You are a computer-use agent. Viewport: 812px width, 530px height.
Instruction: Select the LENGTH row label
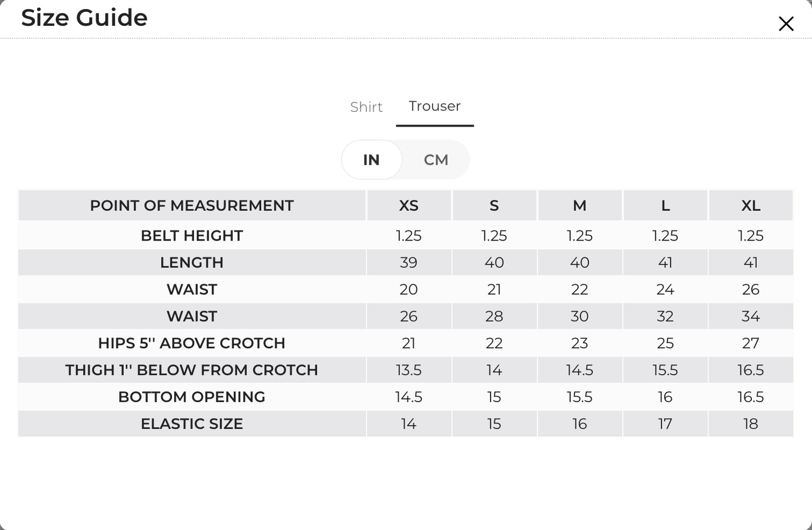coord(192,262)
